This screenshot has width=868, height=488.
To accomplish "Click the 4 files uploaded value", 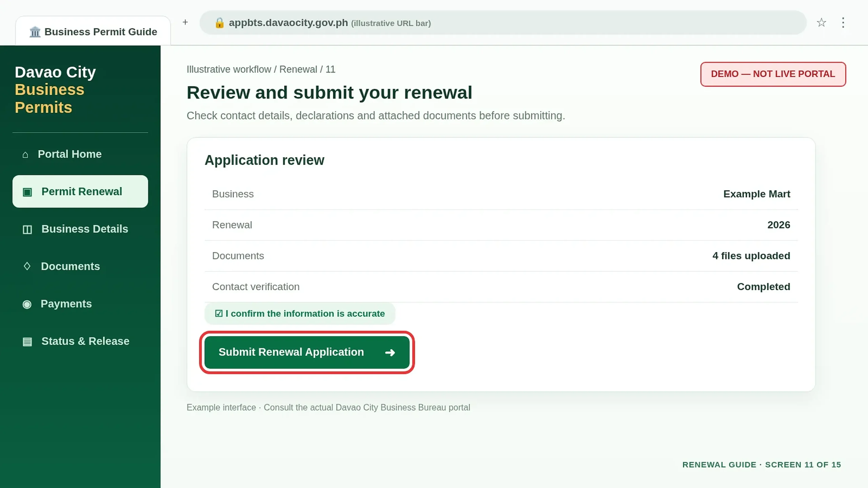I will click(751, 256).
